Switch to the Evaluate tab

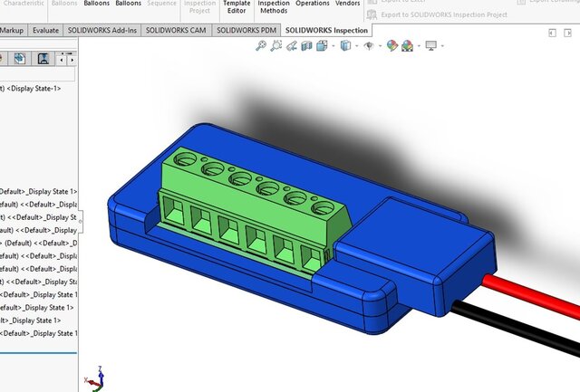[45, 30]
